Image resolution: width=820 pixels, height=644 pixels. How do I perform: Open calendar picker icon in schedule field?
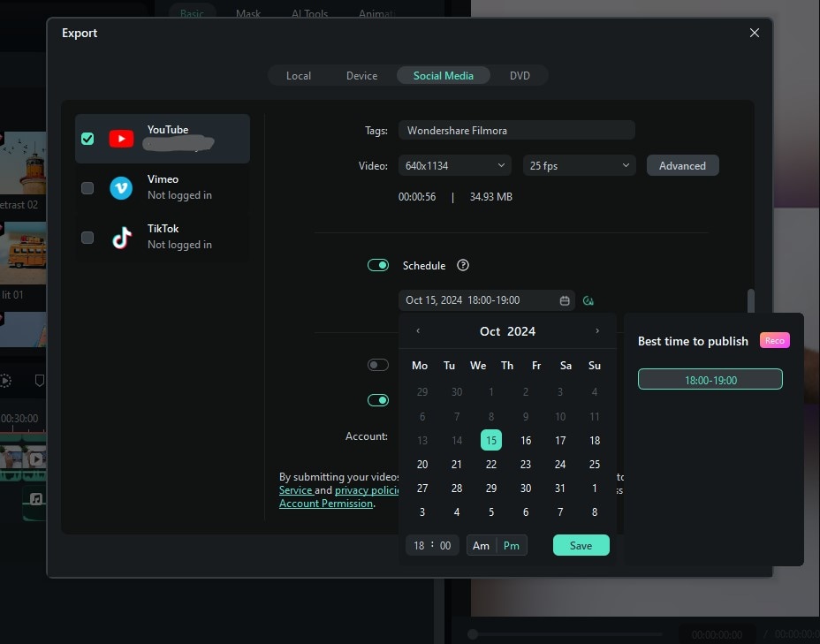point(565,300)
